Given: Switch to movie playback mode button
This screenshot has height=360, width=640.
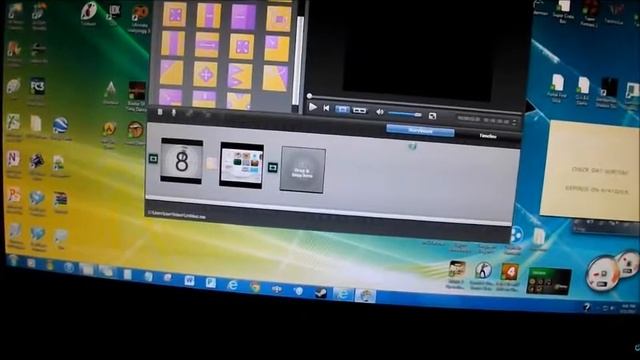Looking at the screenshot, I should click(x=359, y=110).
